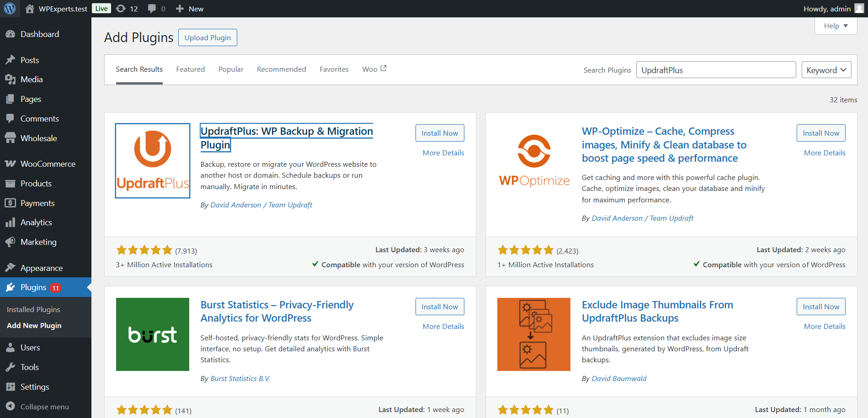
Task: Select the Appearance brush icon
Action: [x=11, y=268]
